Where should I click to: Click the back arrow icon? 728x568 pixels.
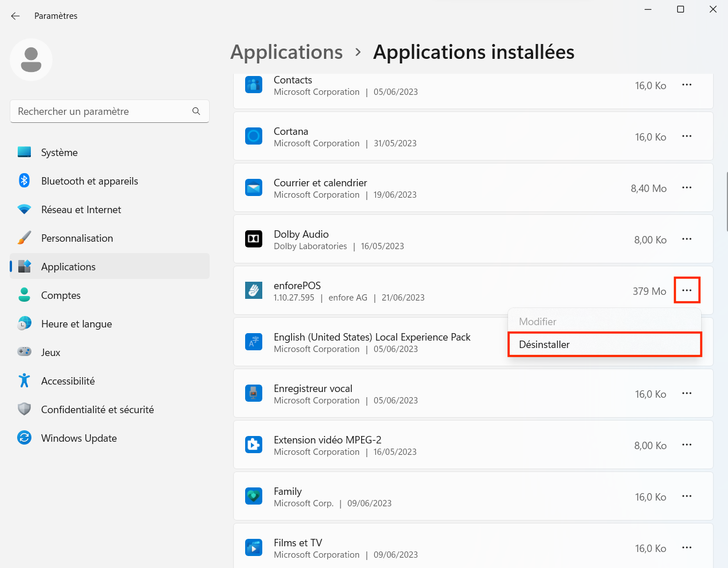[x=15, y=16]
